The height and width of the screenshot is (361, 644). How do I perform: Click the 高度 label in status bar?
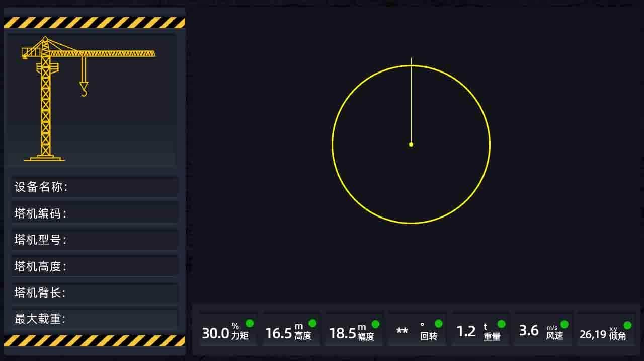click(303, 336)
